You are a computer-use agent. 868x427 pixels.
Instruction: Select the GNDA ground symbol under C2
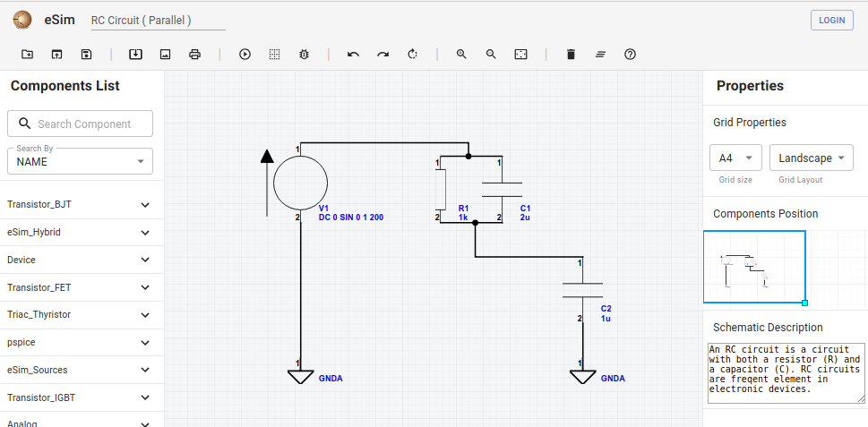(x=583, y=377)
